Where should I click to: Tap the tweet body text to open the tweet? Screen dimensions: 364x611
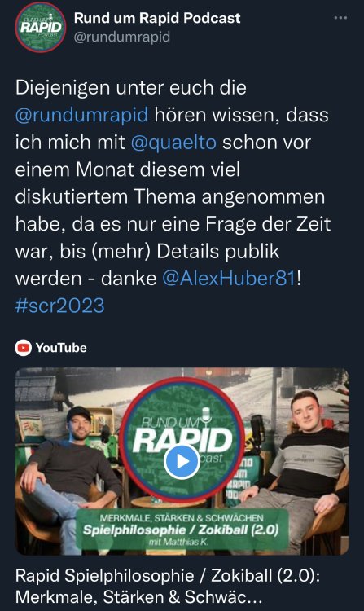(x=173, y=196)
